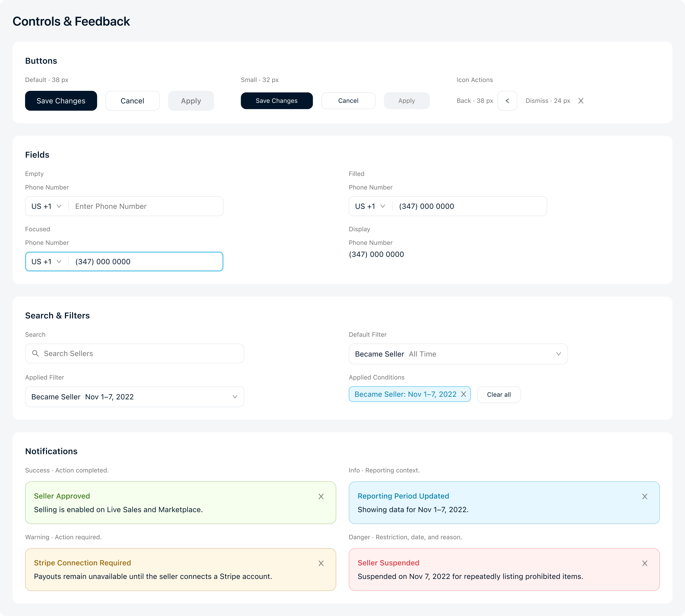Click the 'Showing data for Nov 1–7, 2022.' text
Screen dimensions: 685x616
[413, 510]
